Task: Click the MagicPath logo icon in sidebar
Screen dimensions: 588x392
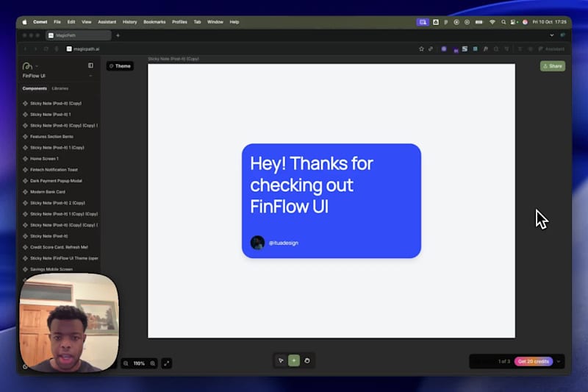Action: (x=27, y=66)
